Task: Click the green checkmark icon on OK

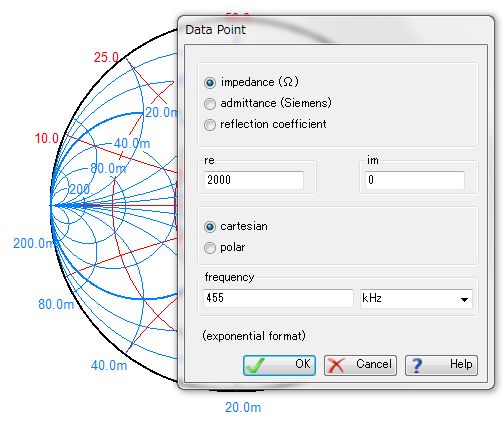Action: pyautogui.click(x=255, y=366)
